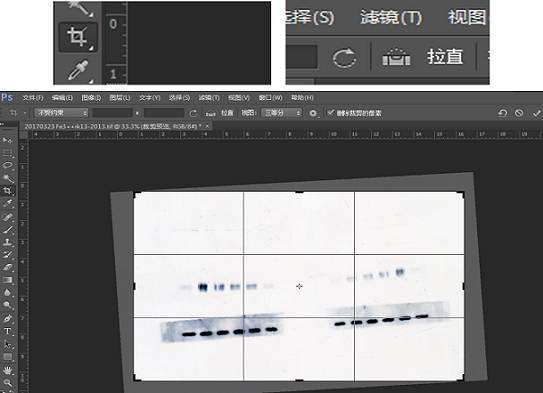
Task: Select the Gradient tool
Action: (7, 280)
